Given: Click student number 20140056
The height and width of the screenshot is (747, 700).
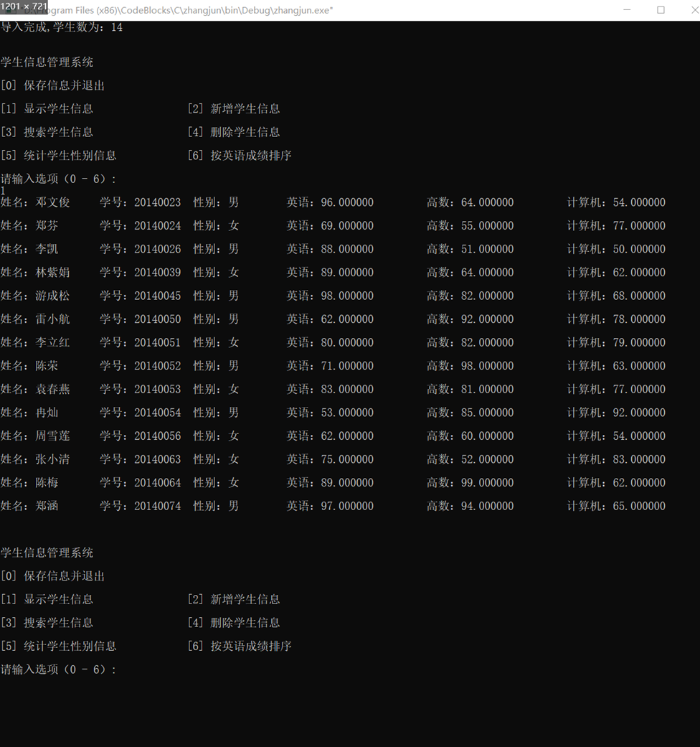Looking at the screenshot, I should point(158,436).
